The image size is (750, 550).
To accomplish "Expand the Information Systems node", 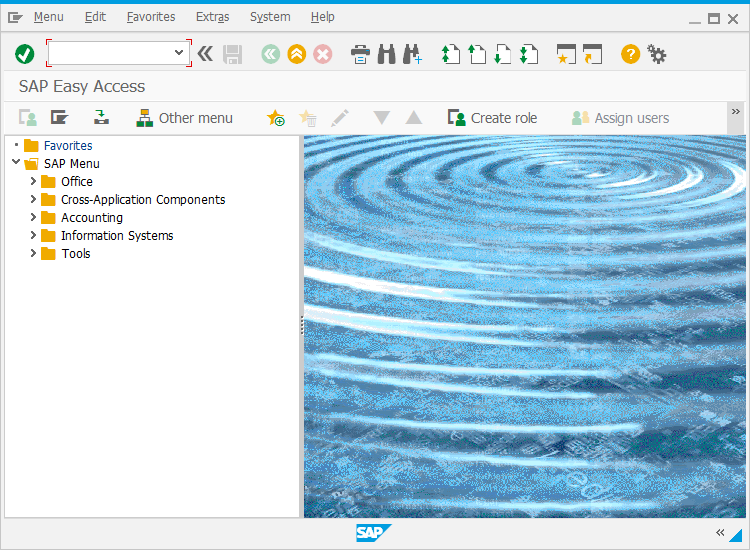I will click(x=33, y=235).
